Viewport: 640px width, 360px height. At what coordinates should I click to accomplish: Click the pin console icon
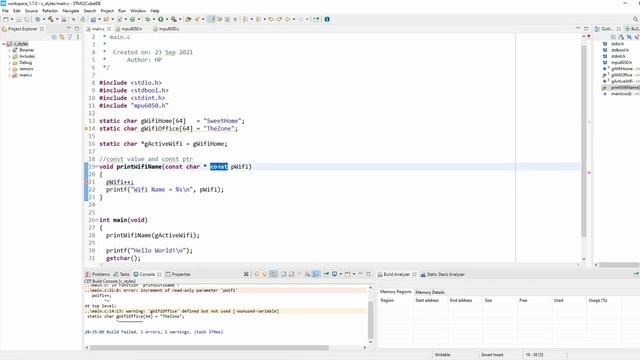(326, 274)
